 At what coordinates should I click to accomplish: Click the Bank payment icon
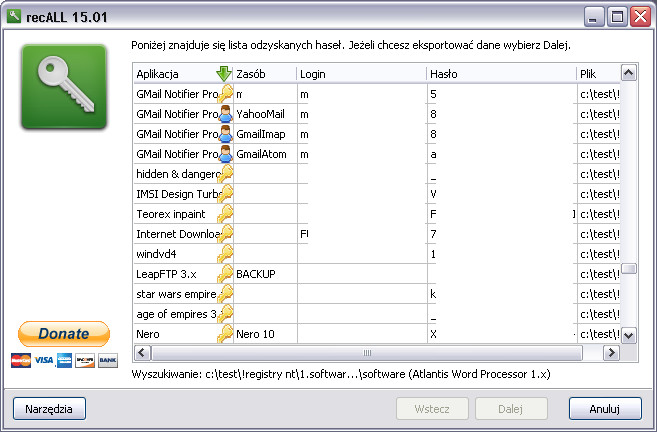108,360
